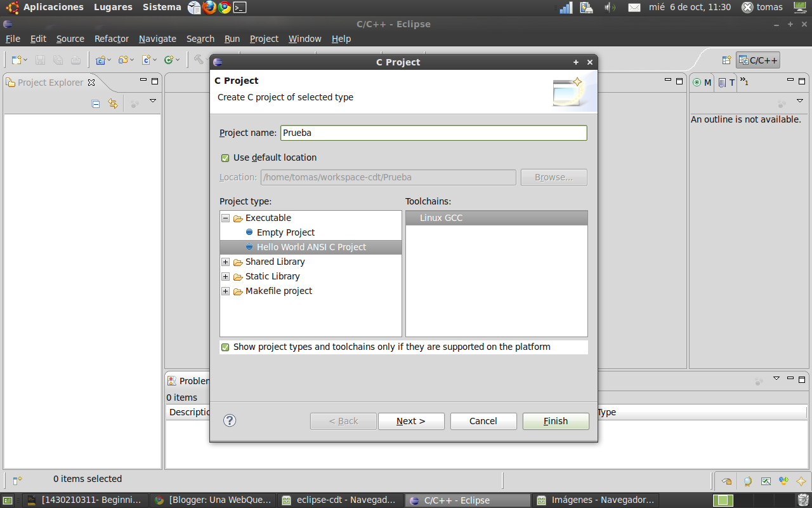Click Finish to create the project
This screenshot has height=508, width=812.
pos(556,421)
